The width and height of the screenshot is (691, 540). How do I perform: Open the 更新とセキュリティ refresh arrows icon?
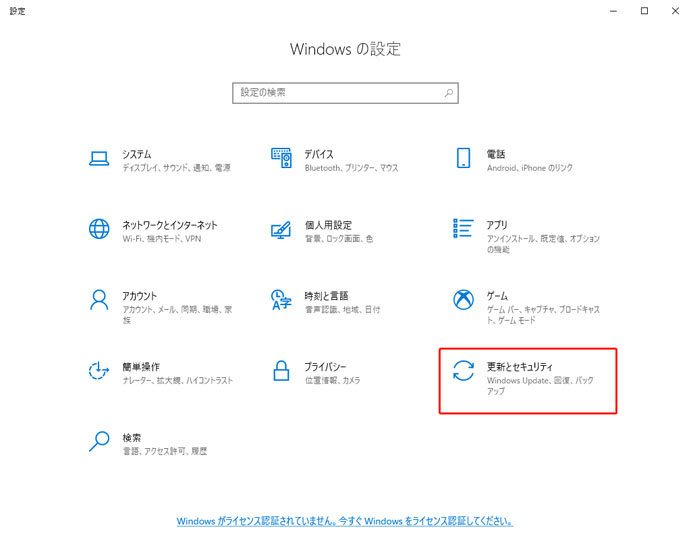[x=463, y=370]
